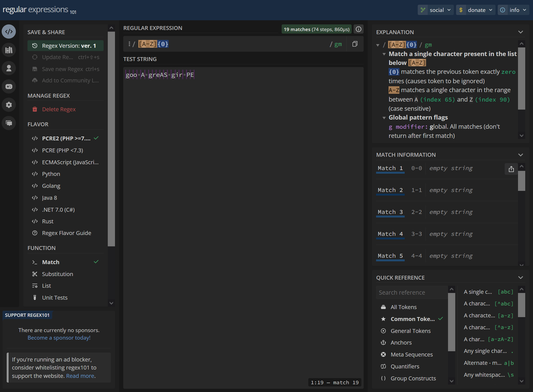Select Java 8 flavor
This screenshot has height=392, width=533.
click(x=65, y=198)
